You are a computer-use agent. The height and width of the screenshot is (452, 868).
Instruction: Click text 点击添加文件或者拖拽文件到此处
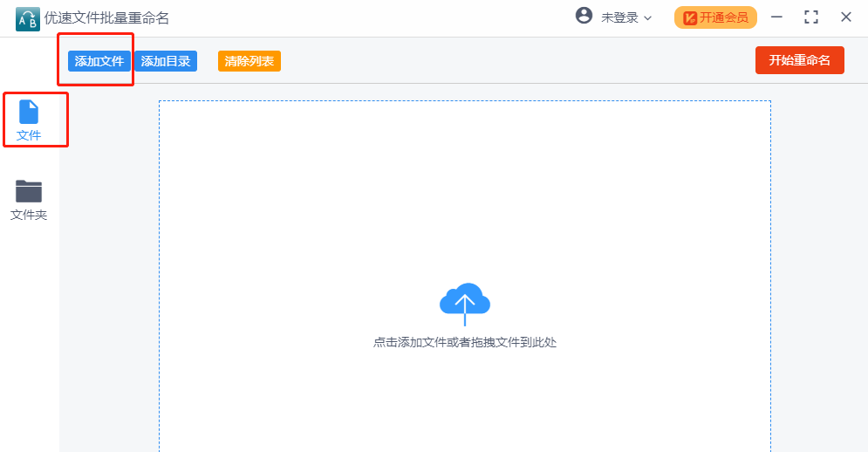point(465,342)
